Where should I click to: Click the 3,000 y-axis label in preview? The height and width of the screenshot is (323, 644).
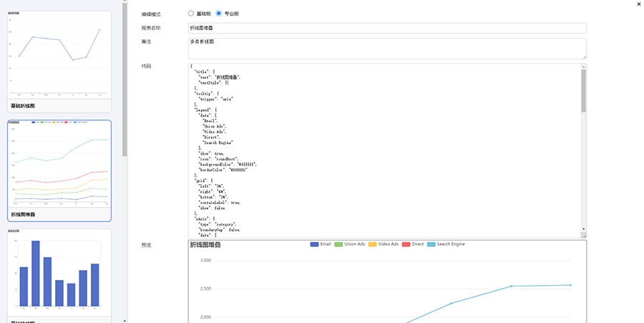pyautogui.click(x=205, y=261)
